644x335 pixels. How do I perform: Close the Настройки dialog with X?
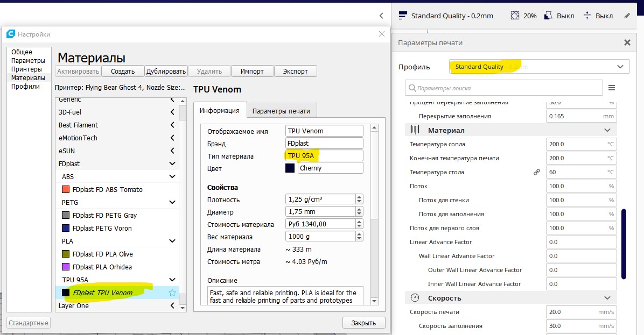pyautogui.click(x=382, y=34)
